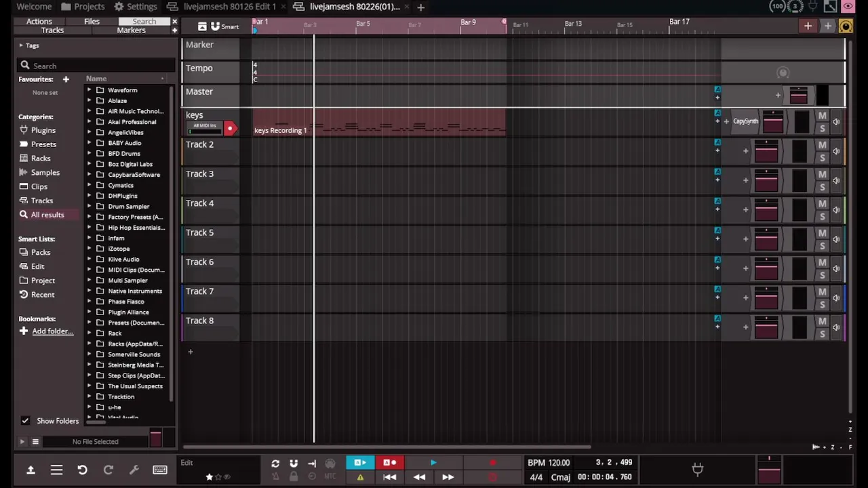Close the browser Search tab

174,22
